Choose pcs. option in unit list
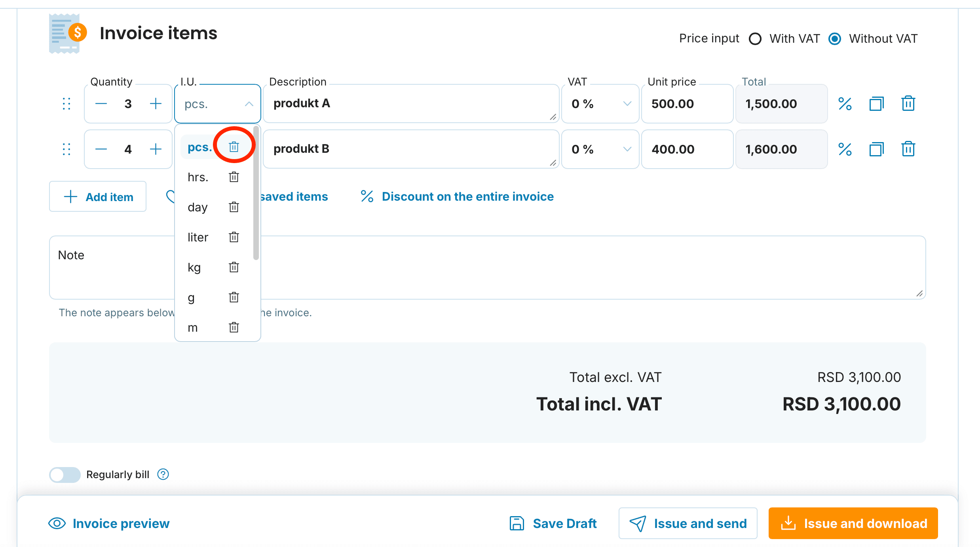The width and height of the screenshot is (980, 547). (199, 147)
